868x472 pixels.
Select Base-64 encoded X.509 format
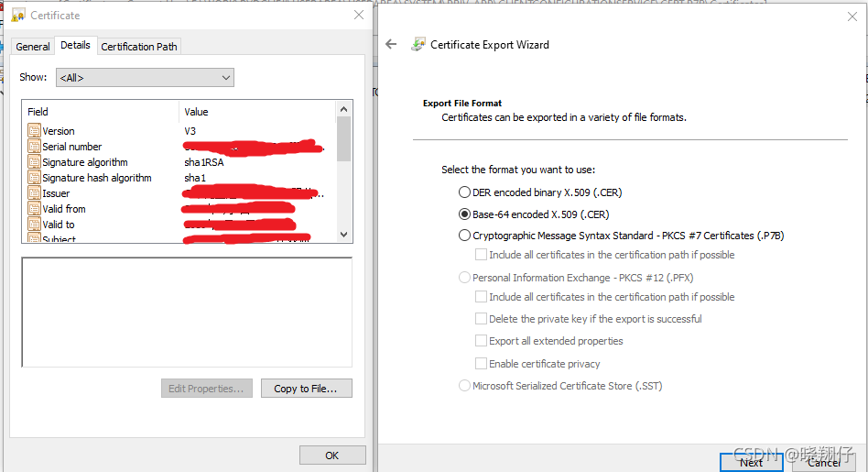(x=464, y=214)
